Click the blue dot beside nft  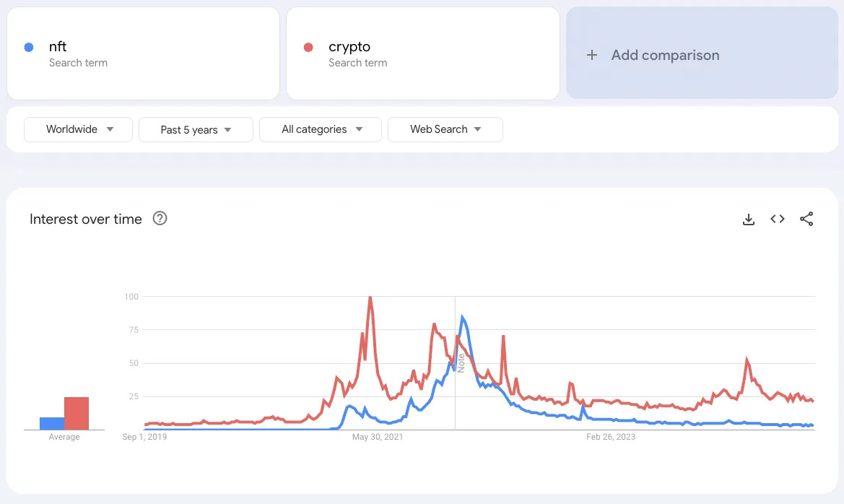pyautogui.click(x=29, y=48)
